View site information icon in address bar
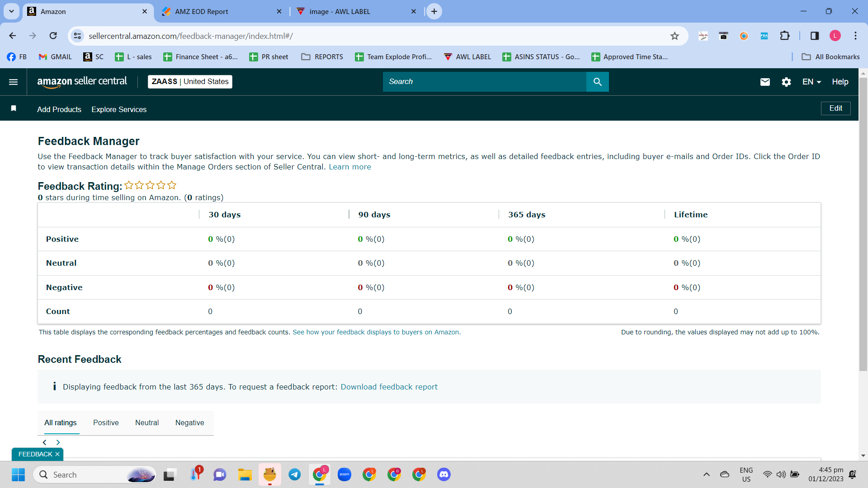 (x=78, y=36)
